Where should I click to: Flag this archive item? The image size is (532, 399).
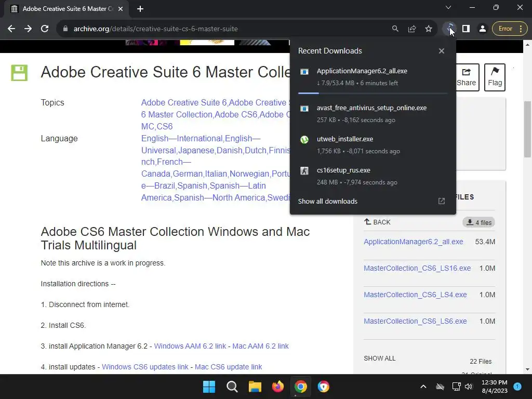click(x=495, y=77)
